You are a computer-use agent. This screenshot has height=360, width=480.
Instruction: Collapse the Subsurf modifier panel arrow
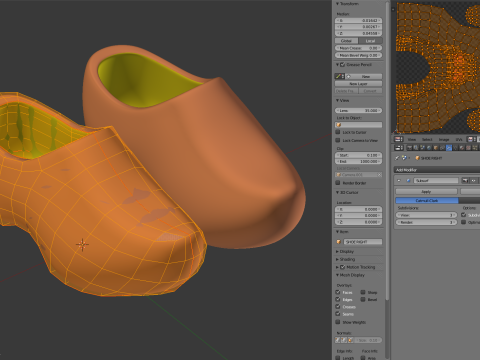coord(399,180)
